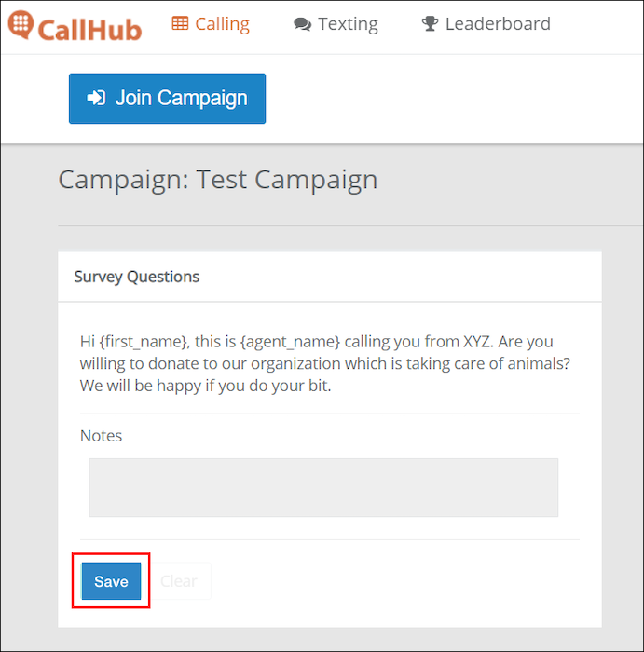Click the trophy icon beside Leaderboard
This screenshot has width=644, height=652.
point(430,23)
